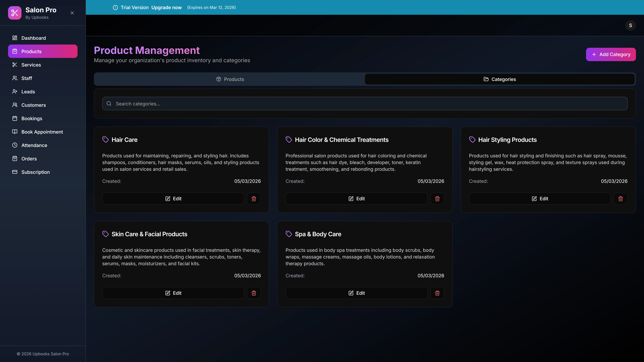Click the tag icon beside Hair Styling Products
Screen dimensions: 644x362
[x=472, y=139]
